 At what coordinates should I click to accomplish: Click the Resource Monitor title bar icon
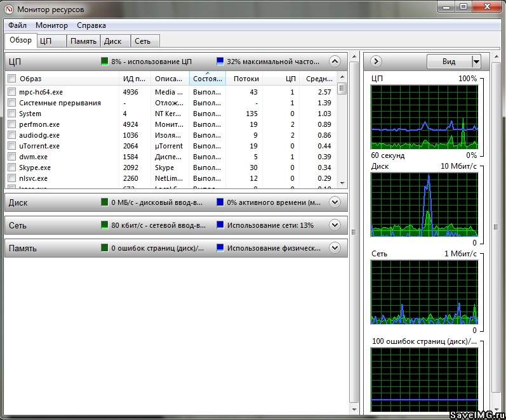(8, 9)
